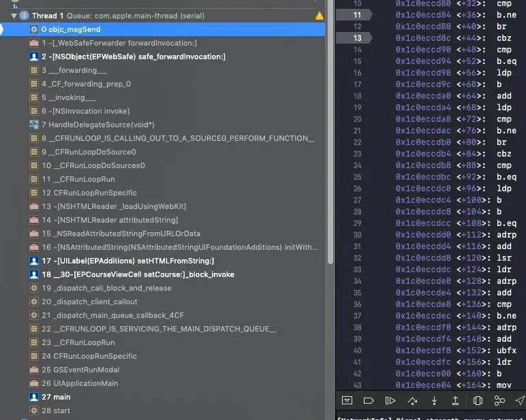Image resolution: width=526 pixels, height=420 pixels.
Task: Click the gear icon beside frame 28 start
Action: (x=34, y=410)
